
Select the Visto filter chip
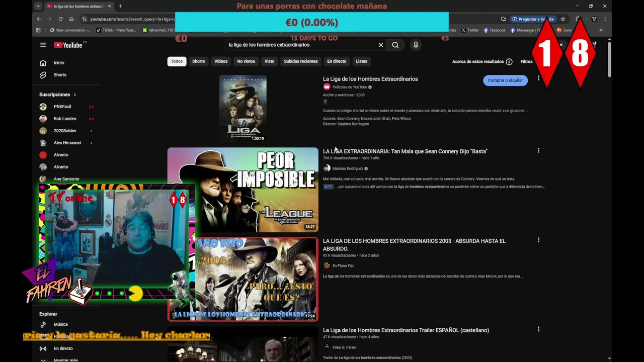point(270,61)
